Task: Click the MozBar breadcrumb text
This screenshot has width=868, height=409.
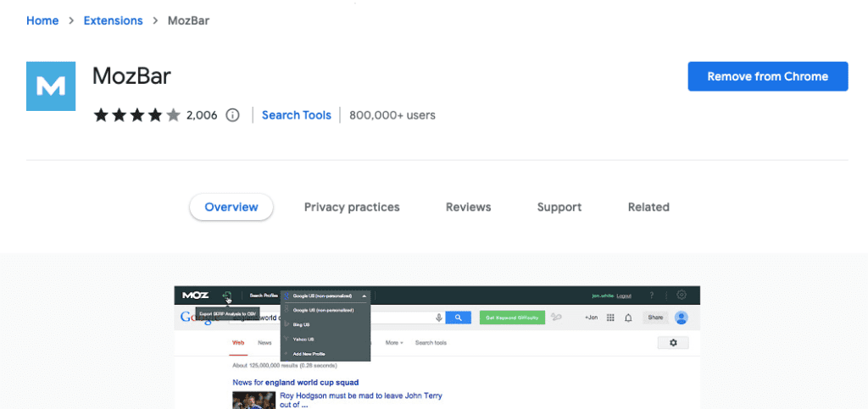Action: 189,20
